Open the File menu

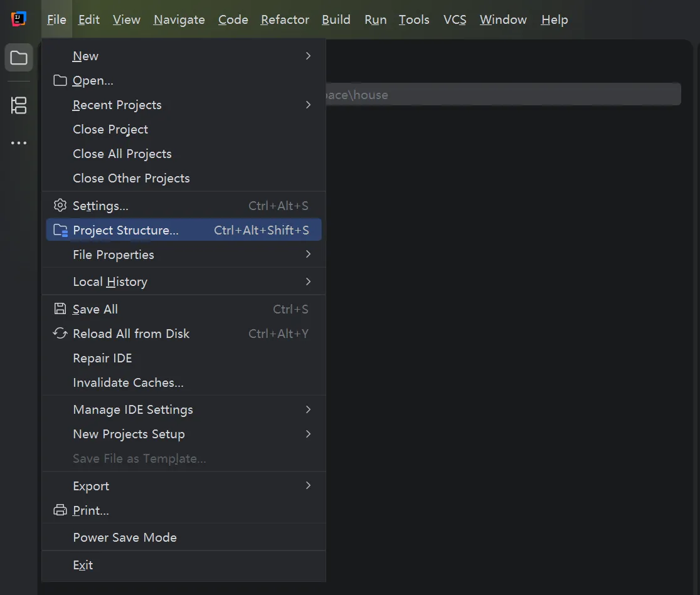point(56,19)
